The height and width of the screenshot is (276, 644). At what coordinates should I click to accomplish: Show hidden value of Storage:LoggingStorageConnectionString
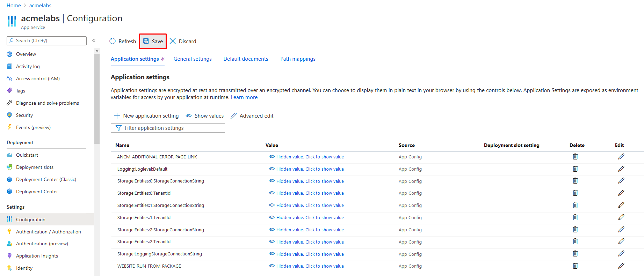click(x=306, y=254)
